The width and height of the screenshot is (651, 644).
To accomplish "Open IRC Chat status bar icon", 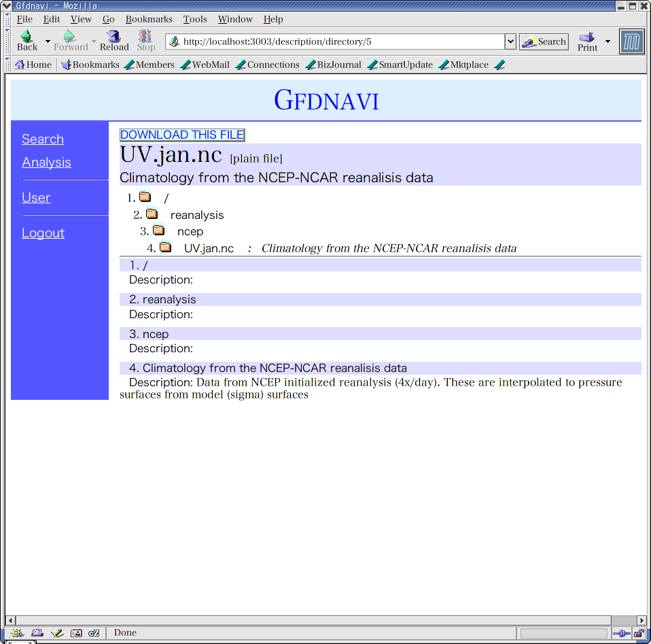I will tap(94, 633).
